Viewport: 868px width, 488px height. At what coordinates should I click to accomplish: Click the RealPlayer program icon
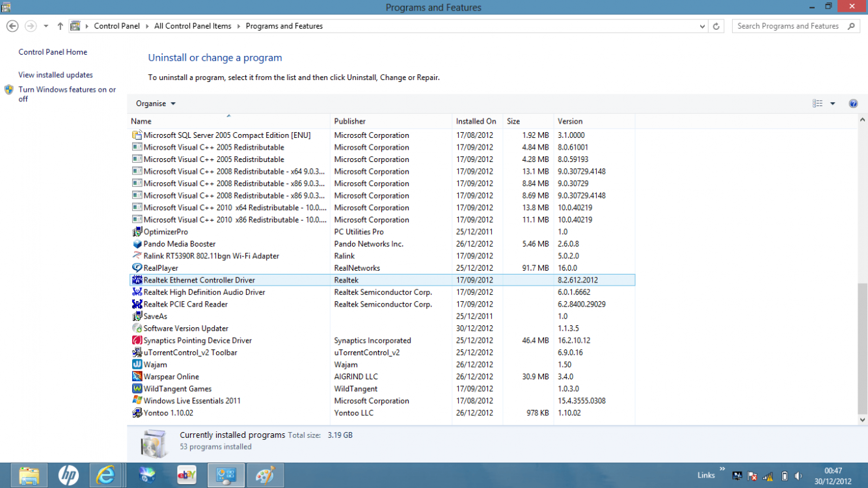pyautogui.click(x=137, y=268)
